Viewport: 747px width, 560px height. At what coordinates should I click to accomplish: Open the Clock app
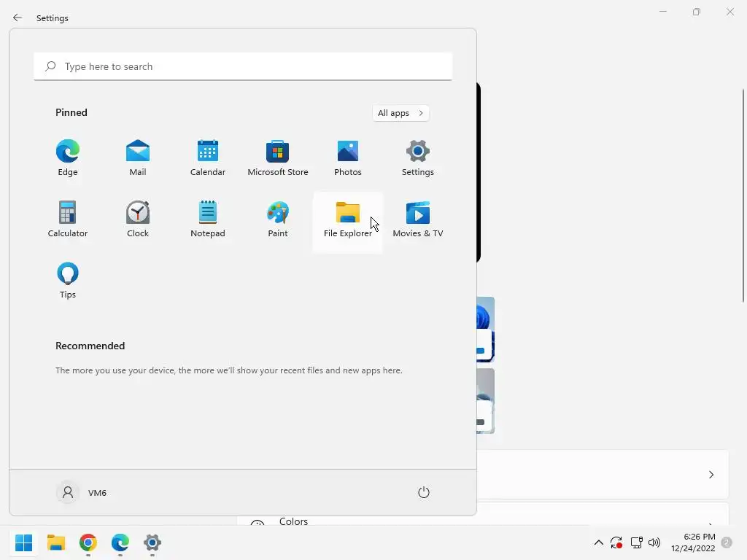(x=138, y=219)
